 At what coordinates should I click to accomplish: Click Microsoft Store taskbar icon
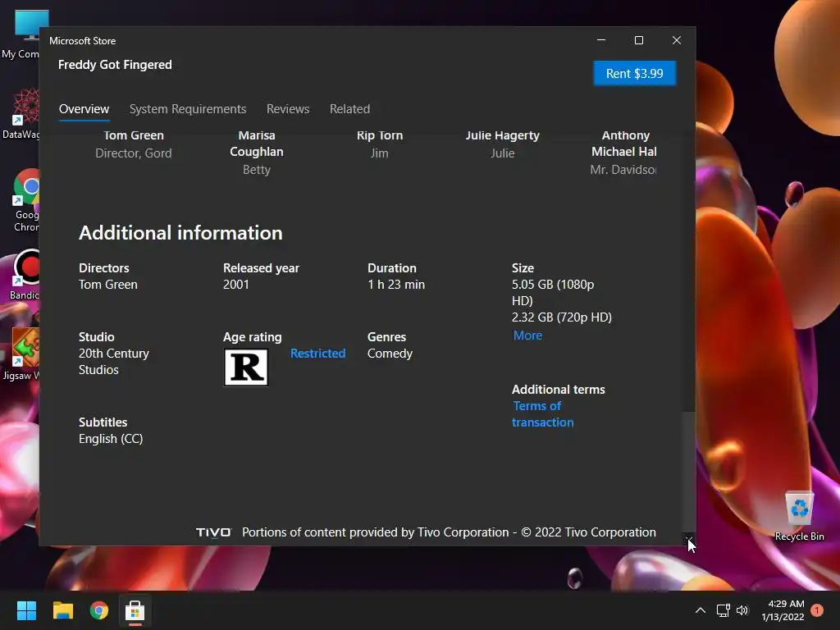tap(135, 610)
